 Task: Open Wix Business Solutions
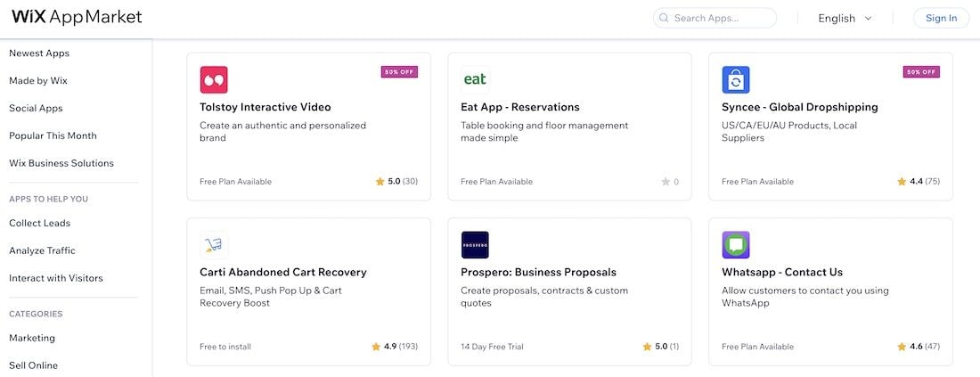pos(61,163)
